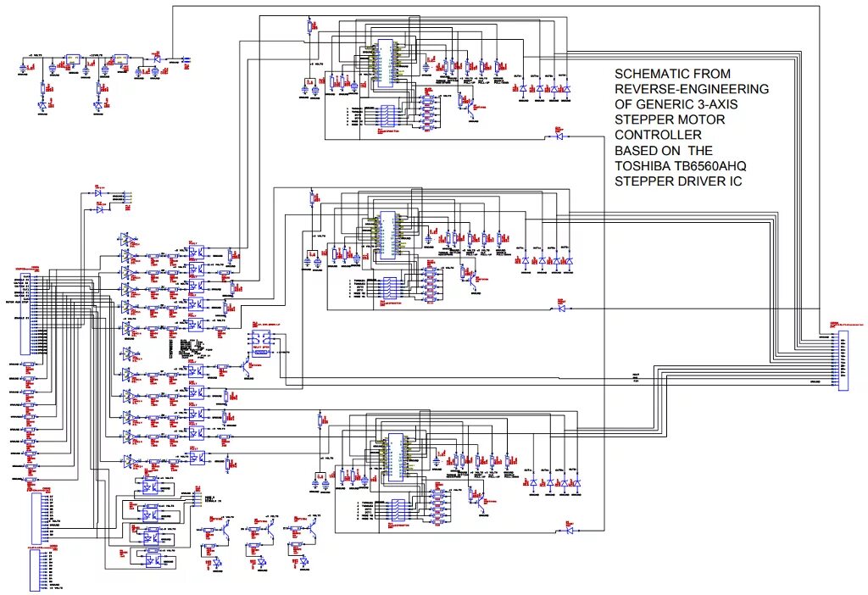Toggle the middle configuration DIP switch block
The image size is (868, 595).
coord(387,288)
